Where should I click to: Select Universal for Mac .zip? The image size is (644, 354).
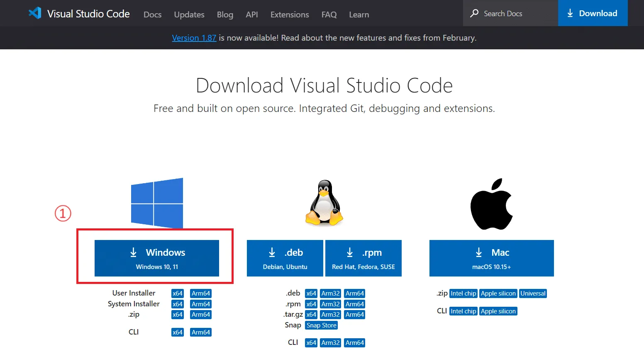coord(533,293)
